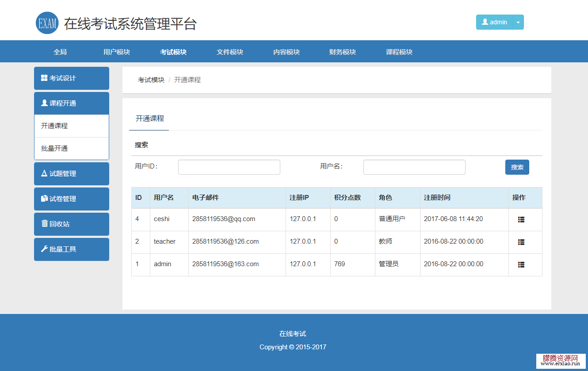
Task: Focus the 用户名 input field
Action: (414, 167)
